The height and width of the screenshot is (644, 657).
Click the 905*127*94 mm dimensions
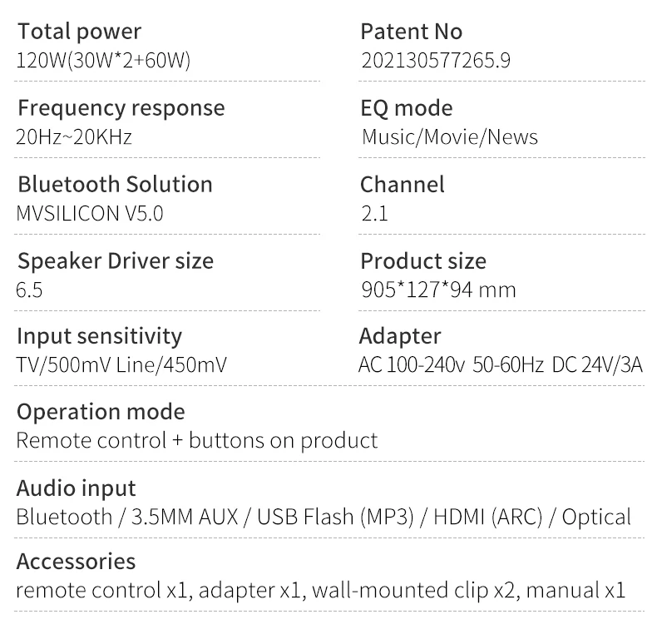click(x=438, y=290)
